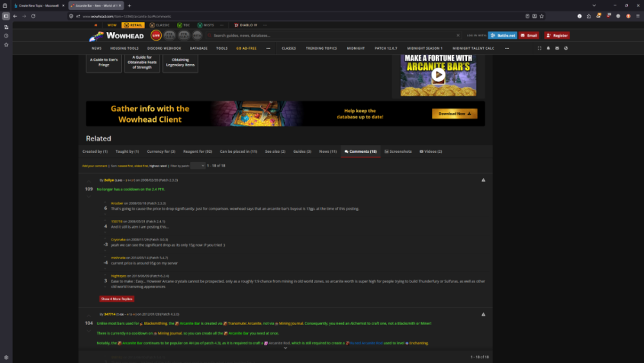
Task: Select the LIVE realm badge
Action: pyautogui.click(x=156, y=35)
